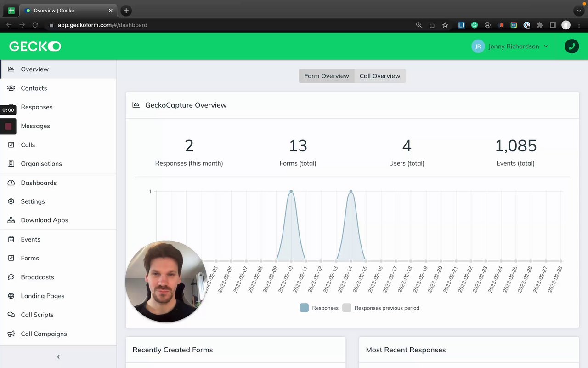588x368 pixels.
Task: Click the green phone call button
Action: coord(572,46)
